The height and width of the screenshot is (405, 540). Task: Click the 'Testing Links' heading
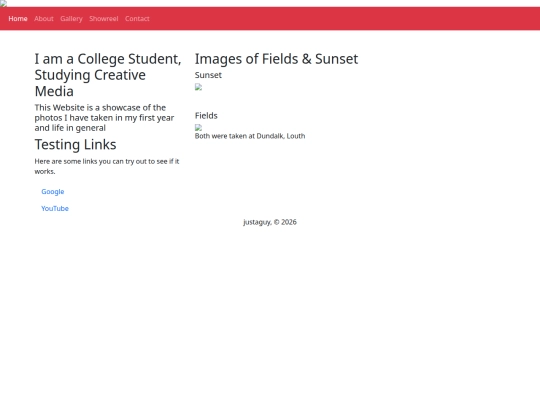[75, 144]
